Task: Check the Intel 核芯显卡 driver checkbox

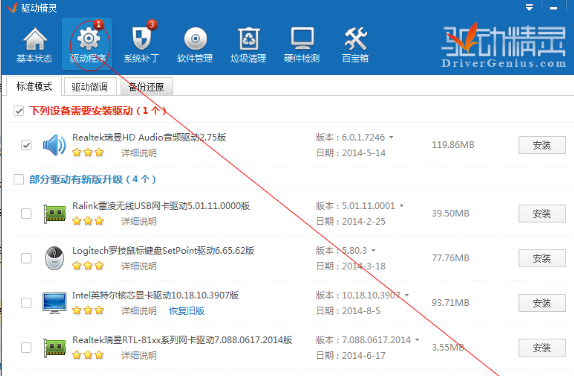Action: (x=26, y=303)
